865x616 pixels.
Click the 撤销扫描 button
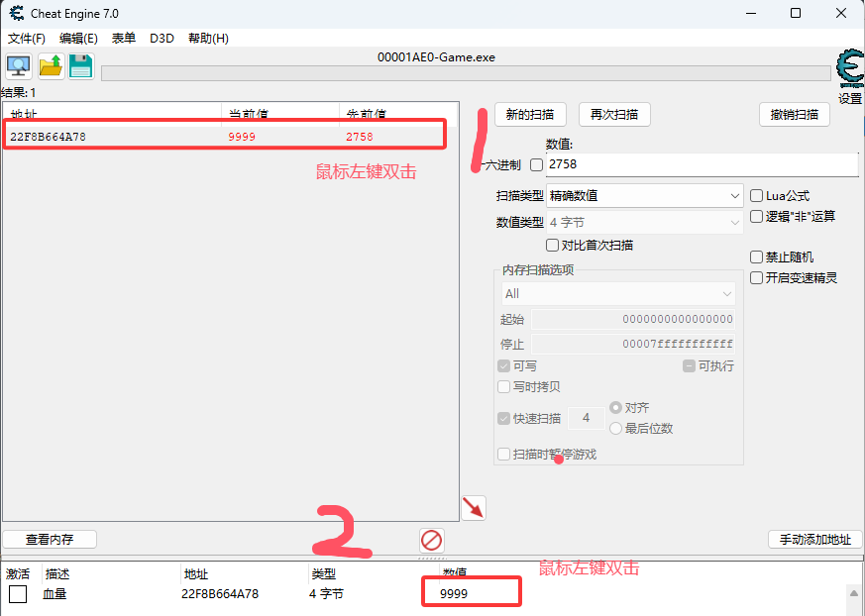point(795,115)
